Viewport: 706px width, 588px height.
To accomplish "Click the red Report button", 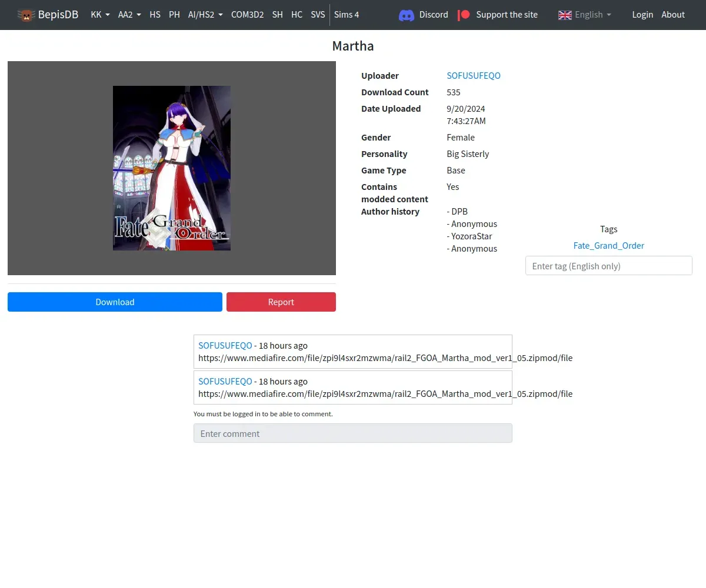I will click(x=281, y=302).
